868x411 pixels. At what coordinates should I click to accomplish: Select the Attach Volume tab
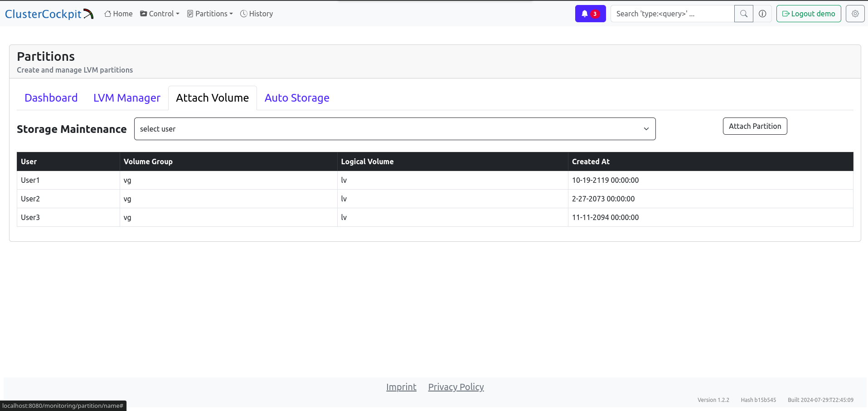[x=212, y=98]
